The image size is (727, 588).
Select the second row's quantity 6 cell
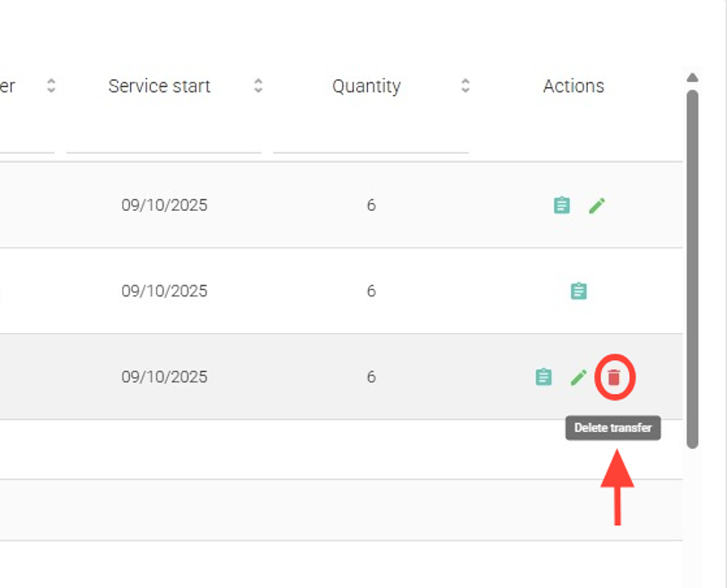coord(371,291)
